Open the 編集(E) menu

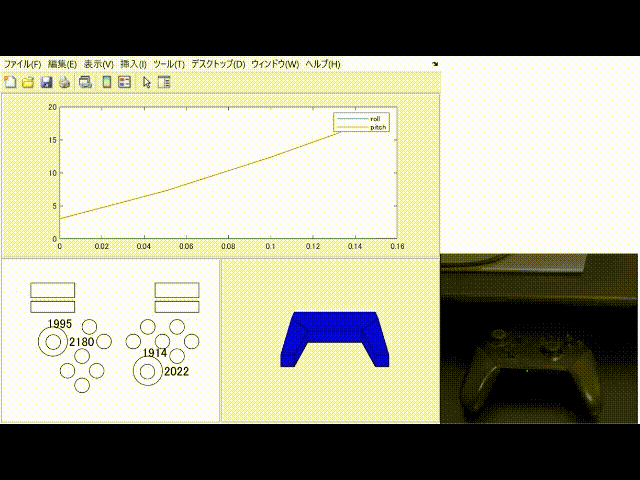tap(62, 64)
